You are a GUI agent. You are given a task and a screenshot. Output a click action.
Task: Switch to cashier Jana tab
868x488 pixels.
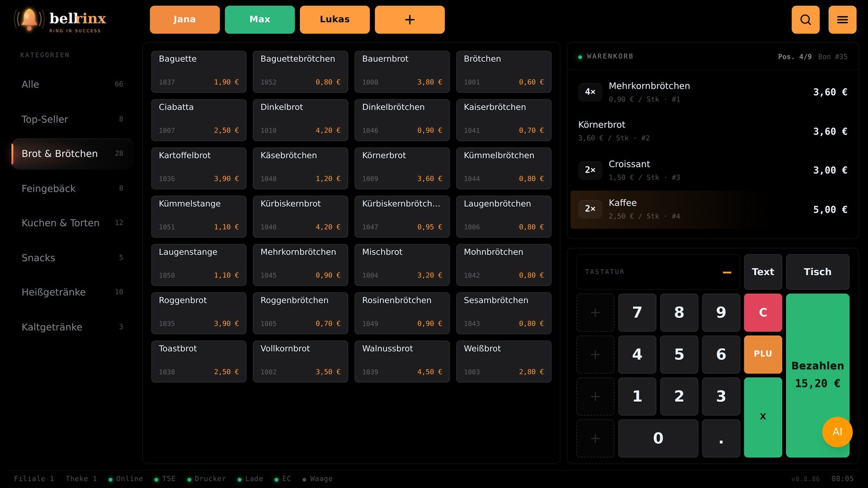[184, 20]
